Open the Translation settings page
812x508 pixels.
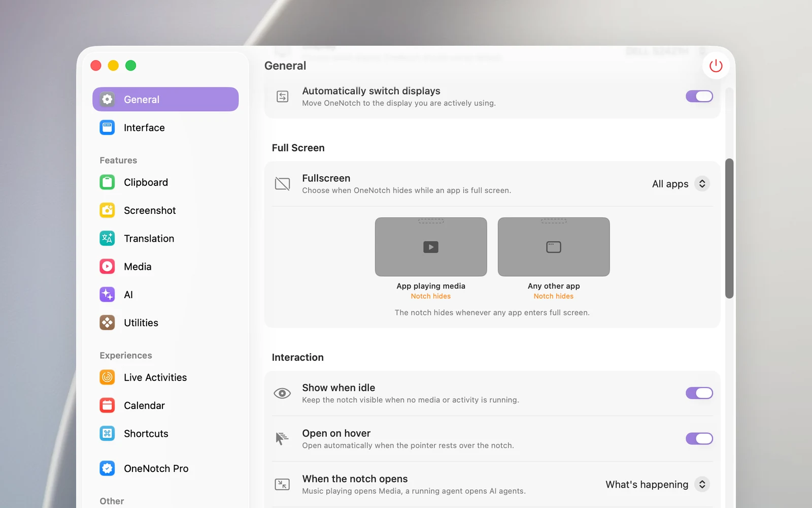(165, 238)
